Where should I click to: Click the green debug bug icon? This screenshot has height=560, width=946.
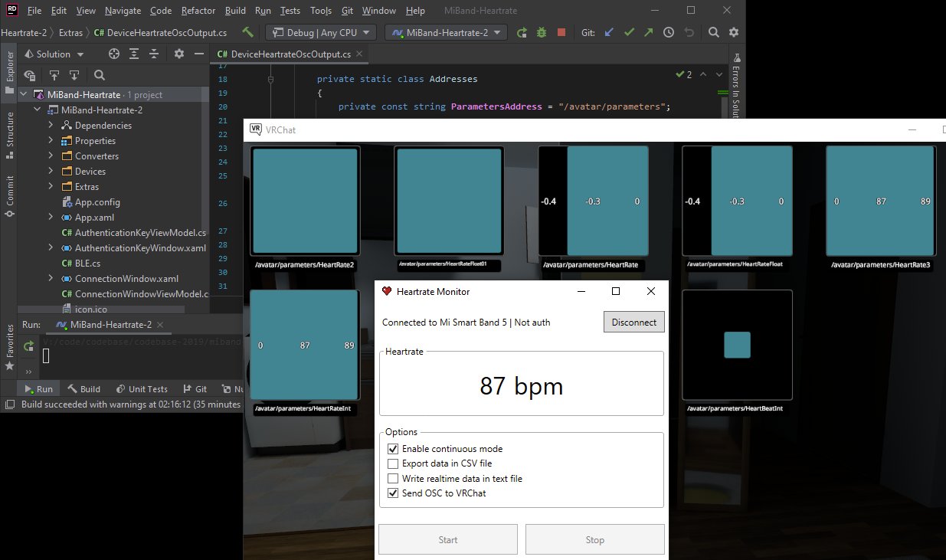542,33
